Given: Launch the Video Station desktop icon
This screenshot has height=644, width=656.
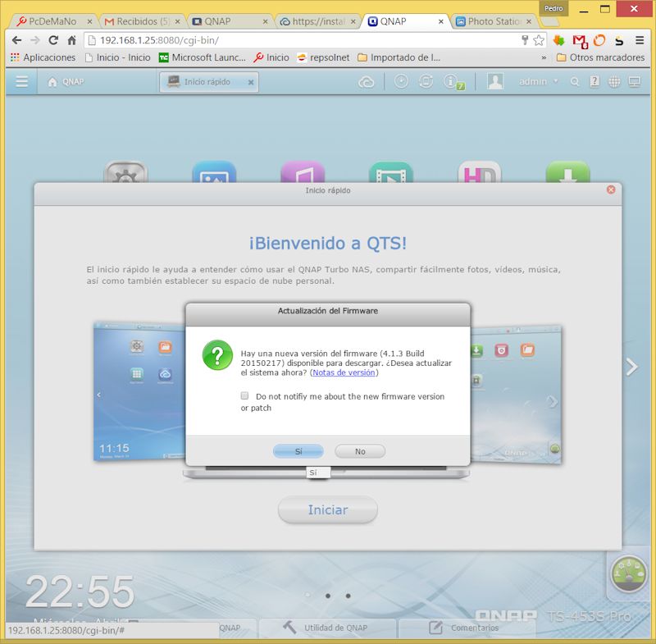Looking at the screenshot, I should 391,172.
